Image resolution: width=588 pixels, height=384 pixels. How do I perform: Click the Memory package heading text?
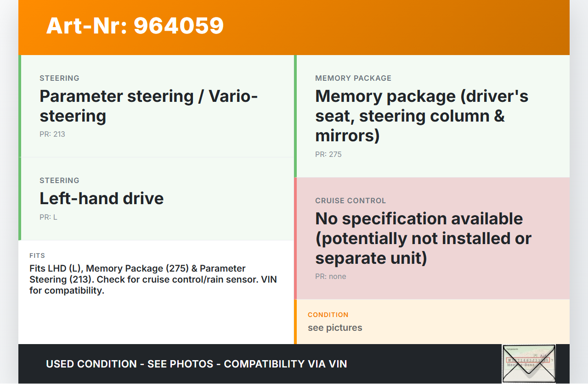tap(421, 116)
